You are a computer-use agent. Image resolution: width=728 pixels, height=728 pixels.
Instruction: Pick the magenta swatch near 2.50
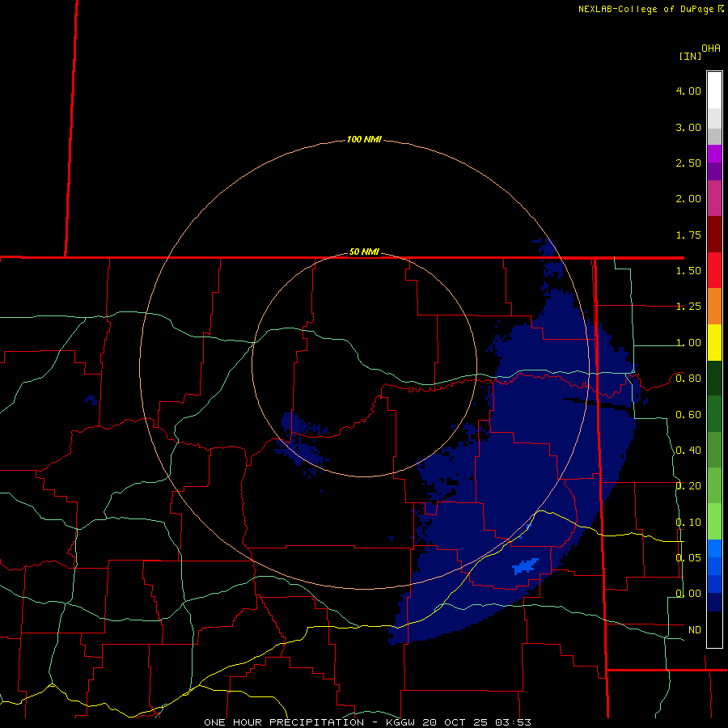click(x=714, y=154)
